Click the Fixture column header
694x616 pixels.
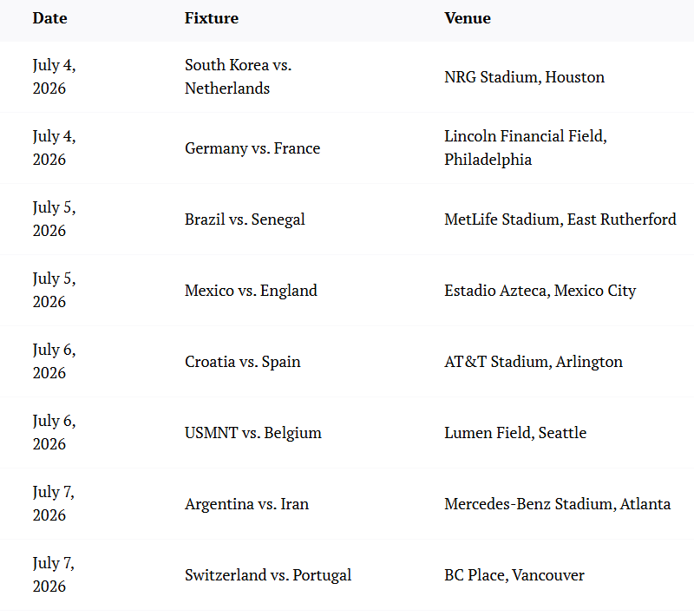point(212,18)
